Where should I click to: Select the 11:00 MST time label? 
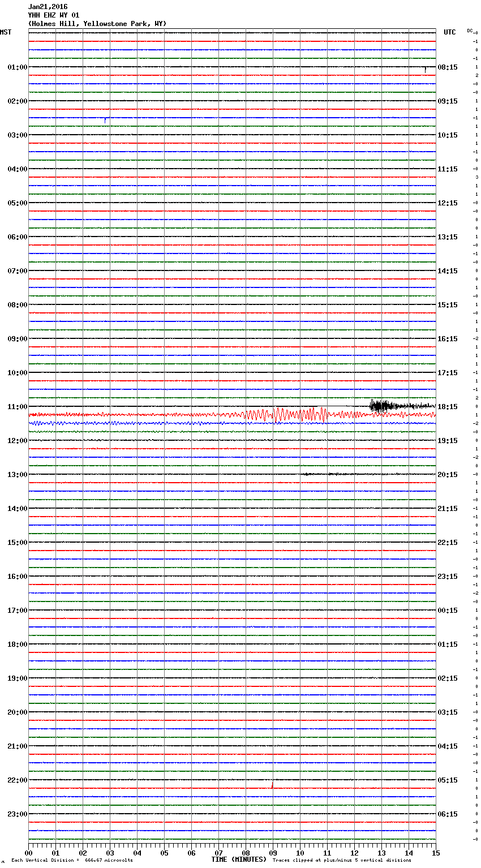point(18,407)
